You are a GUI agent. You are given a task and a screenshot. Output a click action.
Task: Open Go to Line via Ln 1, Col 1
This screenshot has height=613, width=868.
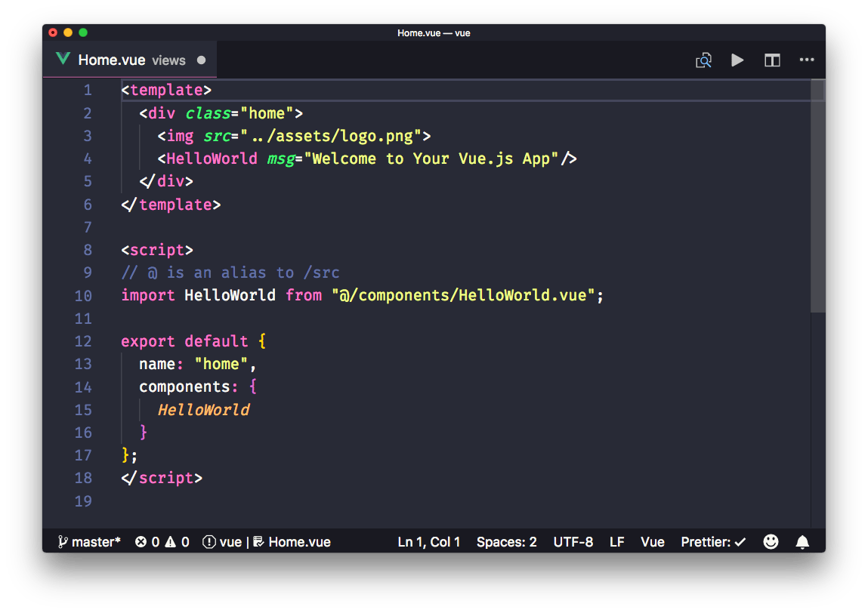429,541
